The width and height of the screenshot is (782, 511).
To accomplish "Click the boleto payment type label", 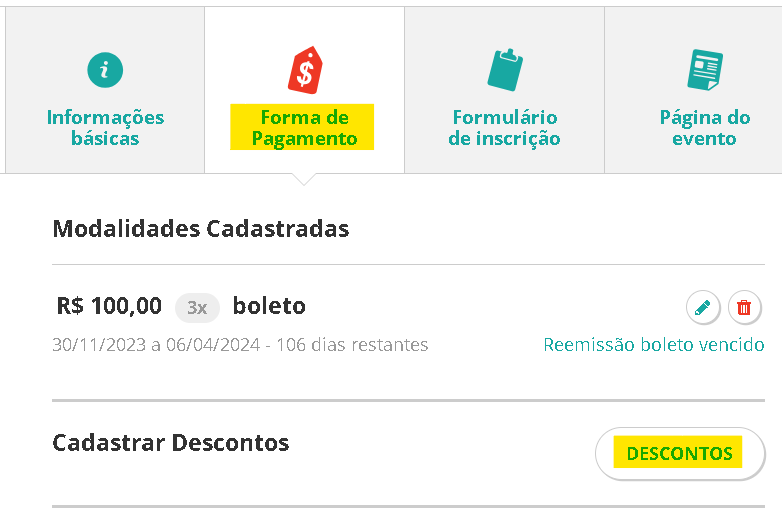I will pyautogui.click(x=269, y=305).
